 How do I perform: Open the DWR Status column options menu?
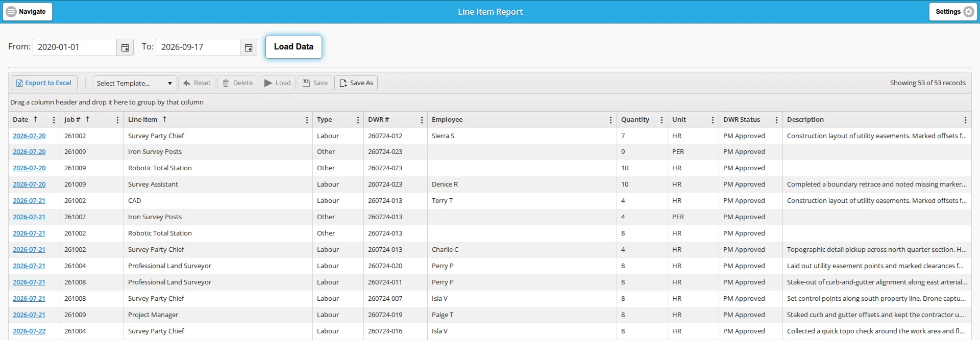pos(776,120)
